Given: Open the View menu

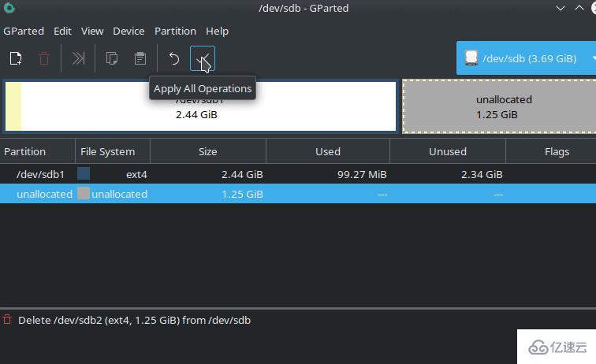Looking at the screenshot, I should coord(92,32).
